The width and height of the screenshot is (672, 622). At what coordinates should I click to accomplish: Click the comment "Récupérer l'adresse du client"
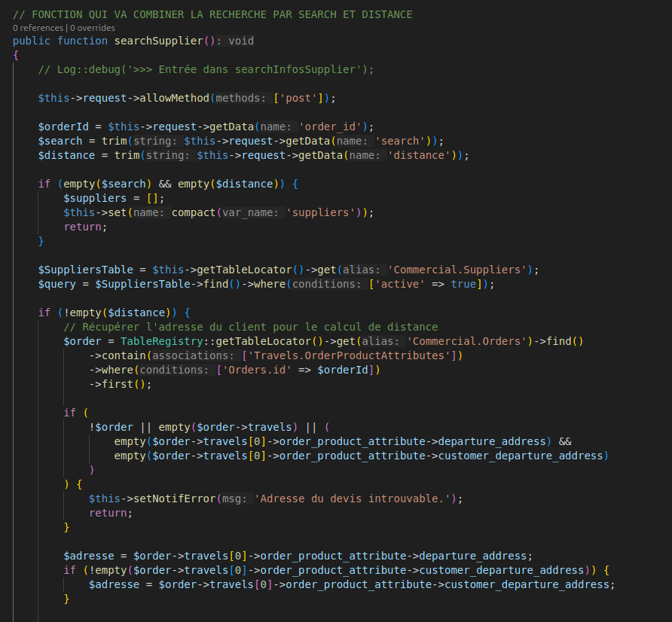click(250, 327)
